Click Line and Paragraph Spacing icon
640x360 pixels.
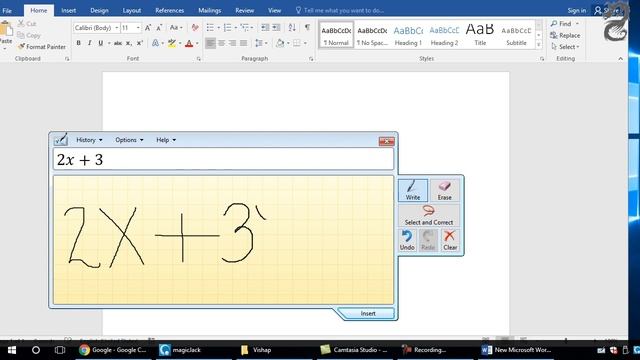click(259, 43)
